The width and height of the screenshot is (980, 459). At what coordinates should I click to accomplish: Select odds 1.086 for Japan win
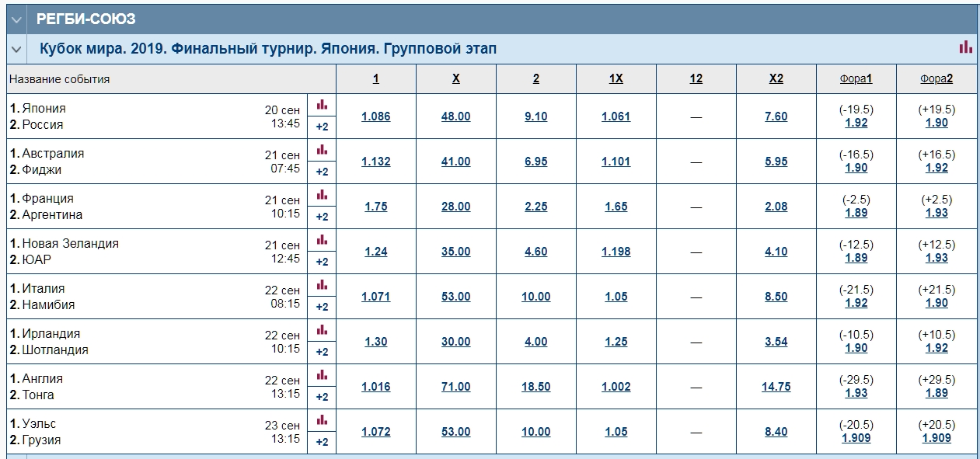[376, 116]
